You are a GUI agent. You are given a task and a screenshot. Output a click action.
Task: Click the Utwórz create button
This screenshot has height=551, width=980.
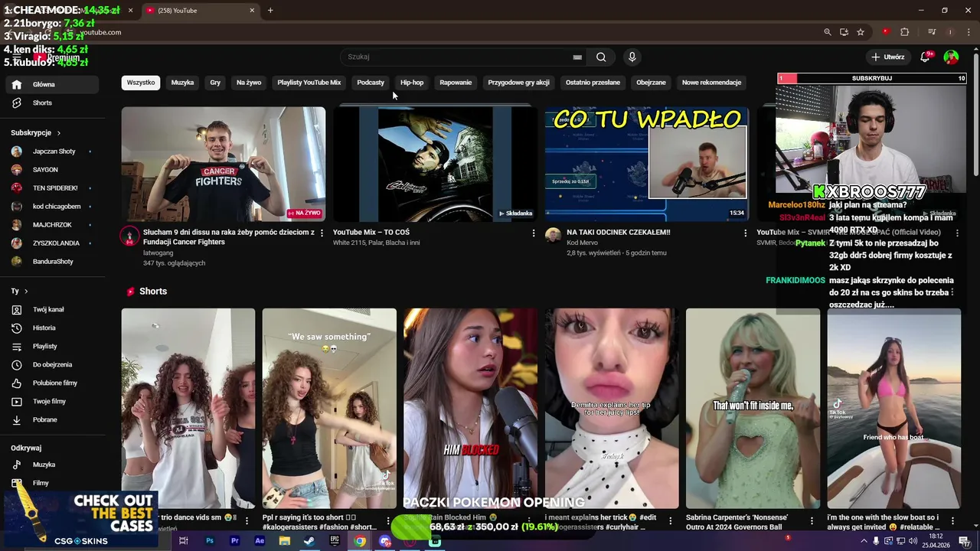coord(888,57)
